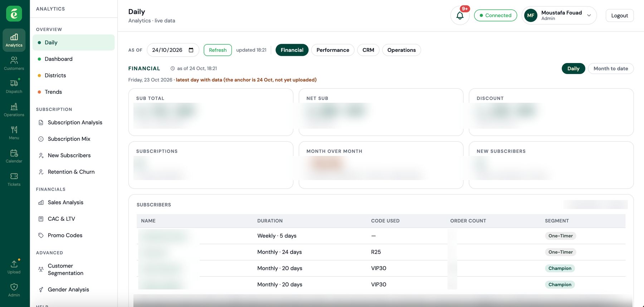The height and width of the screenshot is (307, 644).
Task: Click the notifications bell icon
Action: pos(460,15)
